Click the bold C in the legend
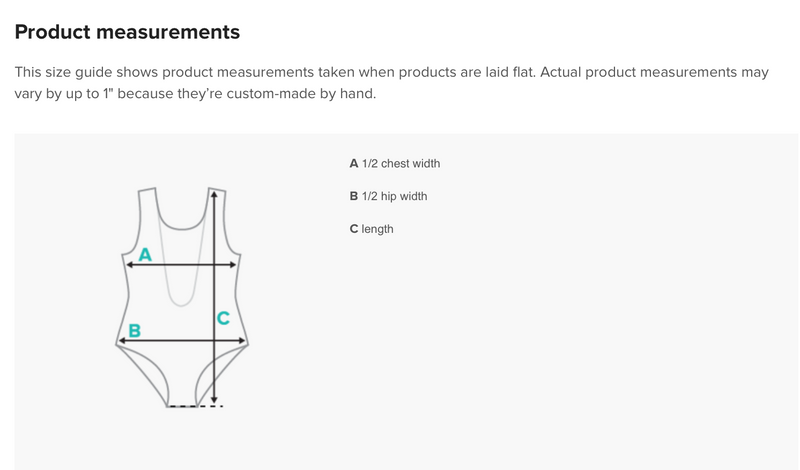 point(354,229)
